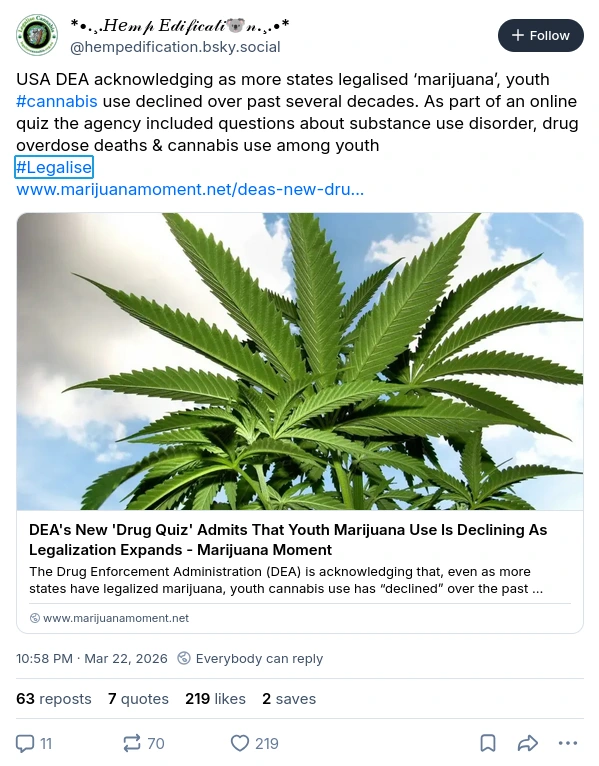Open Hemp Edification profile avatar
This screenshot has height=766, width=599.
coord(37,35)
